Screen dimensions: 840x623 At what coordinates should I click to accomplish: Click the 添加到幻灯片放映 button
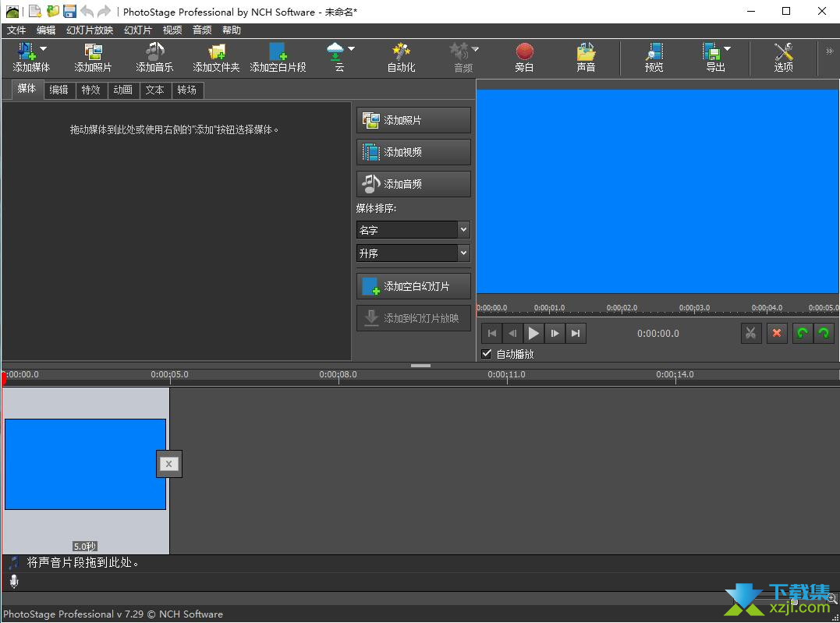(x=413, y=318)
